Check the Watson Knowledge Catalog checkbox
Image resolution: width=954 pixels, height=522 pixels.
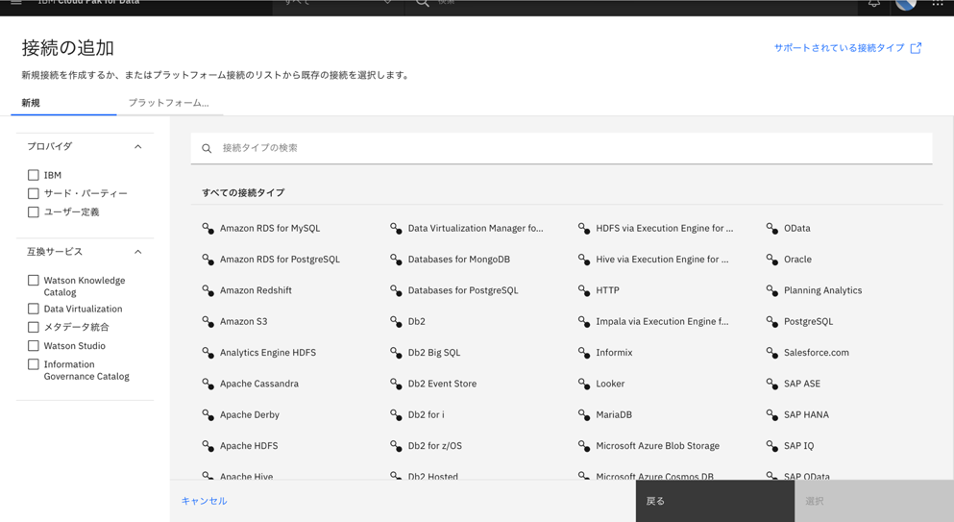33,280
